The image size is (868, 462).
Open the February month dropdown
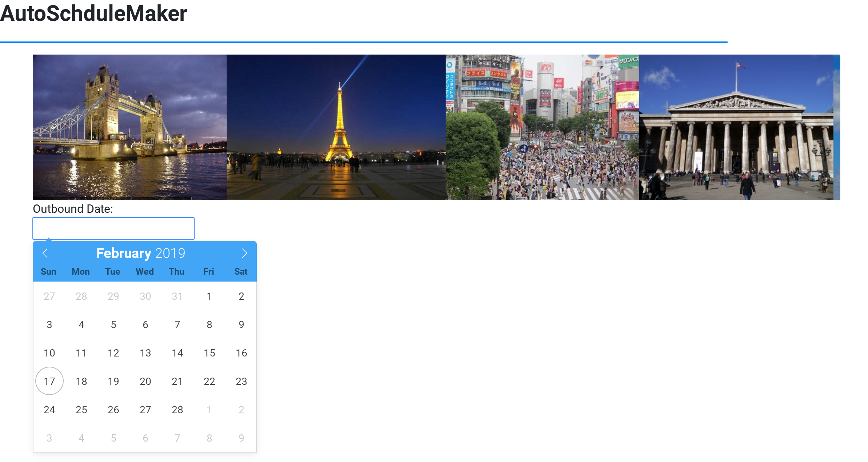[124, 253]
